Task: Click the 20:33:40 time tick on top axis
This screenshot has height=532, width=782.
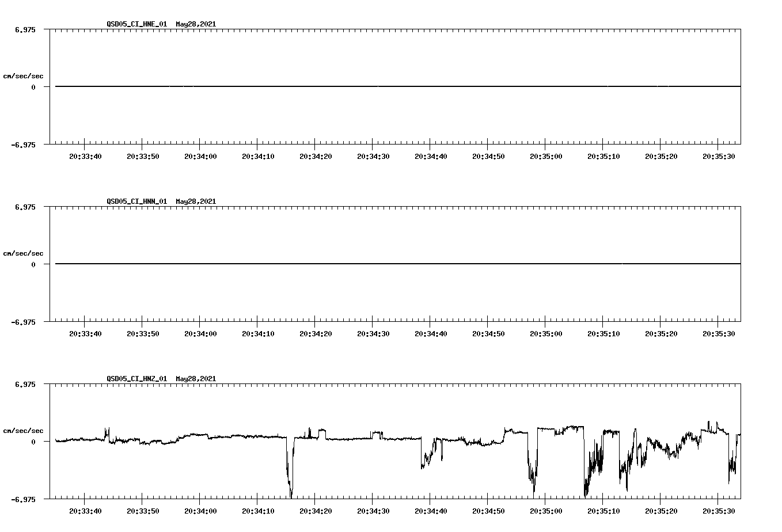Action: point(84,155)
